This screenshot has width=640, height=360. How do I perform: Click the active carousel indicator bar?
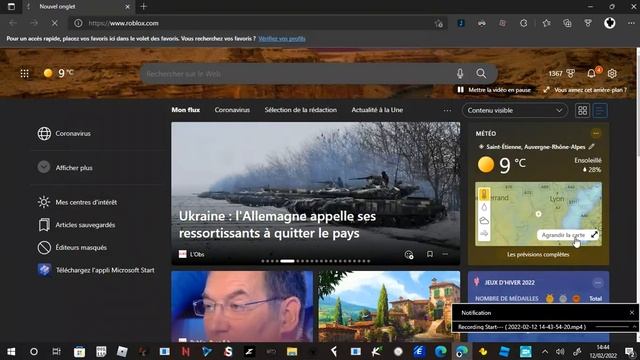tap(287, 261)
